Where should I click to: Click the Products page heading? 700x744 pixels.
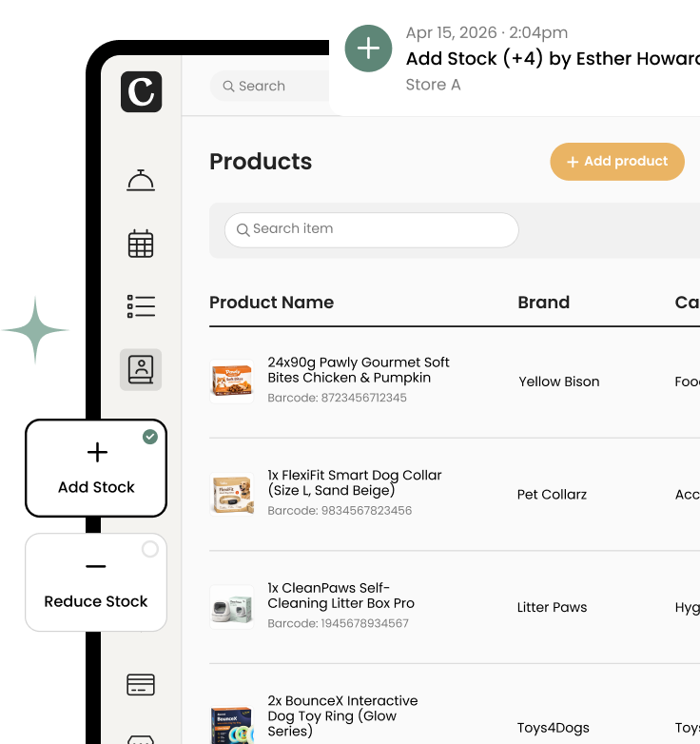pyautogui.click(x=261, y=162)
